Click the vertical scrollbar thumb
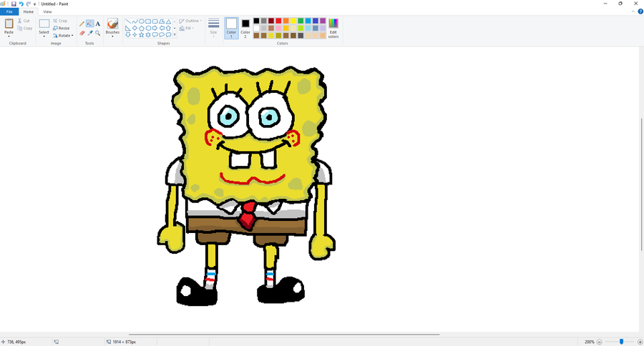Screen dimensions: 644x346 pos(642,184)
